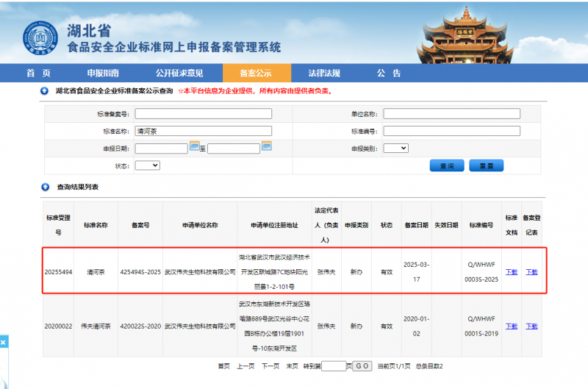
Task: Expand the 状态 dropdown
Action: point(147,165)
